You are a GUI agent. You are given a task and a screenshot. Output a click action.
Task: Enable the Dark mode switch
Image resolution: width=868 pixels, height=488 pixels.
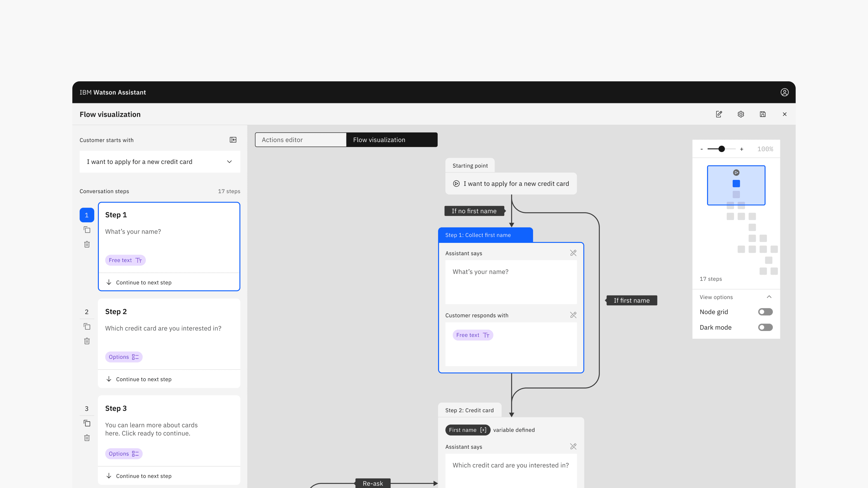coord(765,327)
